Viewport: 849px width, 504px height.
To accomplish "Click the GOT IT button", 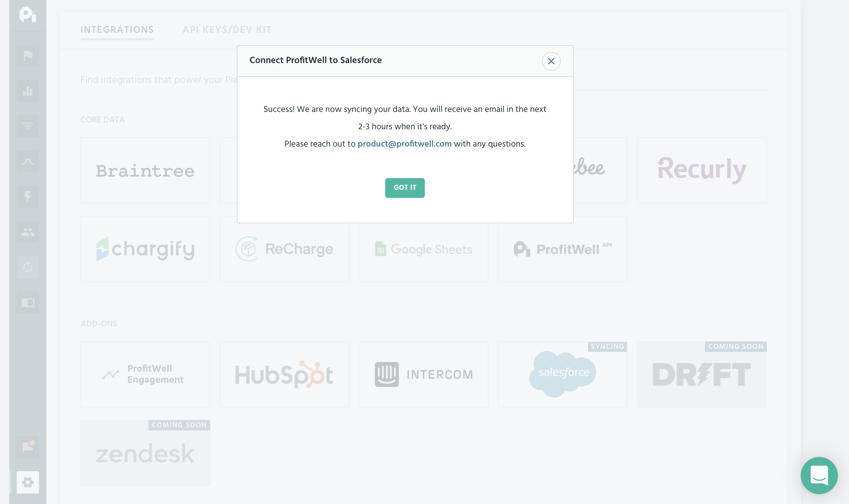I will [405, 188].
